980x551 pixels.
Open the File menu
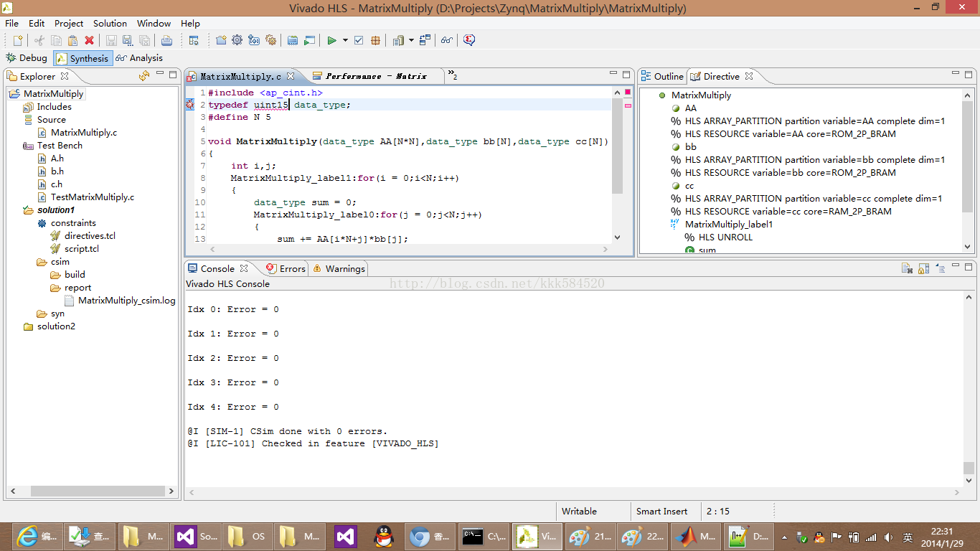12,23
